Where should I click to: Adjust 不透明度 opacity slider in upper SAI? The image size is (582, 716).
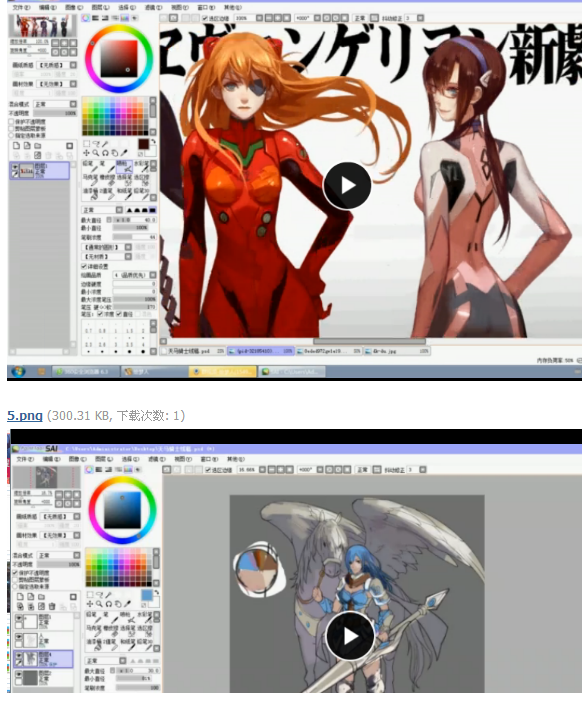[x=55, y=113]
